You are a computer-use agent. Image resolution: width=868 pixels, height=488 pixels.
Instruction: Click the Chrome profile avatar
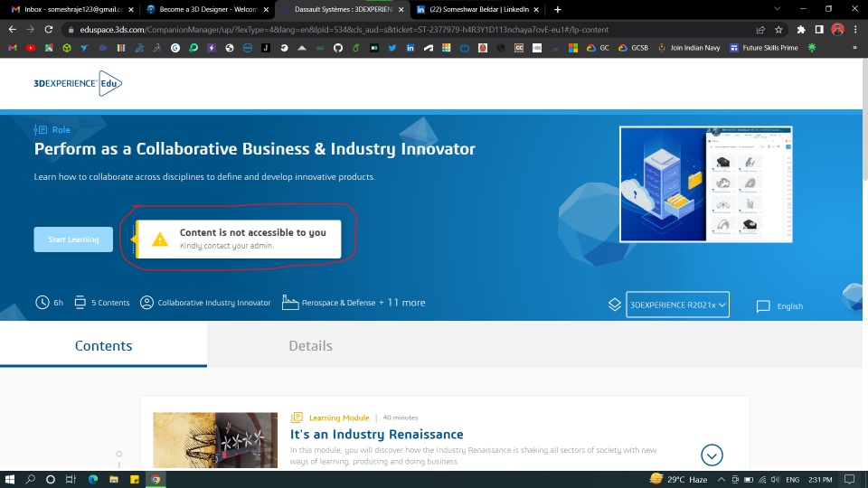(837, 29)
